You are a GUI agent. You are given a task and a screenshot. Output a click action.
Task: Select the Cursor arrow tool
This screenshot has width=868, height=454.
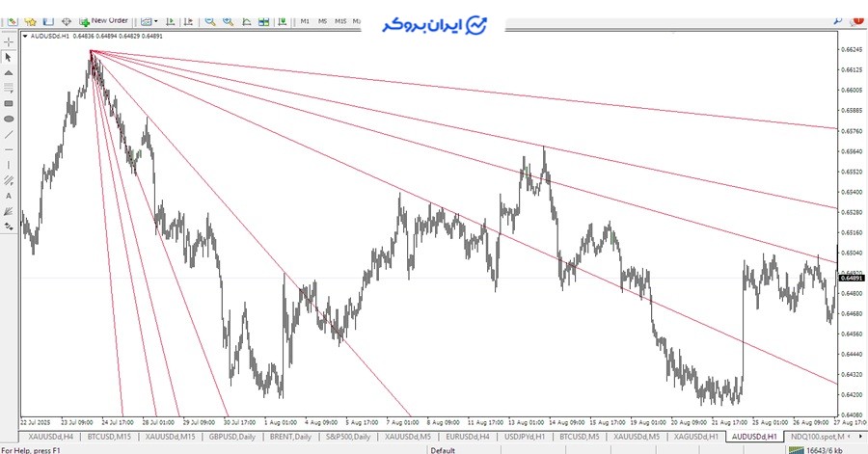point(9,58)
